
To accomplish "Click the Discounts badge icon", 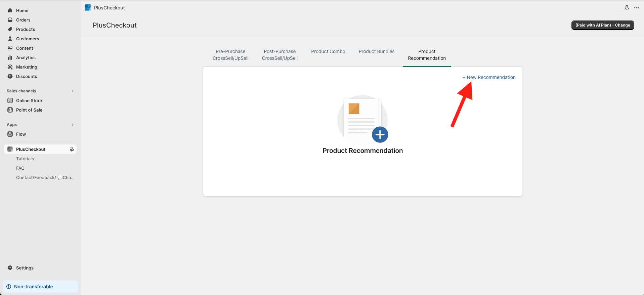I will (10, 76).
